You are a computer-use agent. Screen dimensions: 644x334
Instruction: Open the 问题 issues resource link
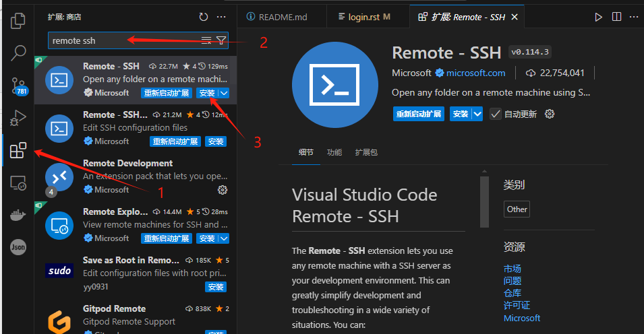click(512, 281)
